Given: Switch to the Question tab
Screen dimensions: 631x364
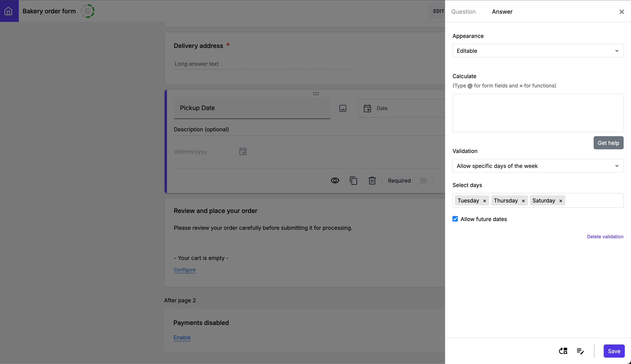Looking at the screenshot, I should pos(463,12).
